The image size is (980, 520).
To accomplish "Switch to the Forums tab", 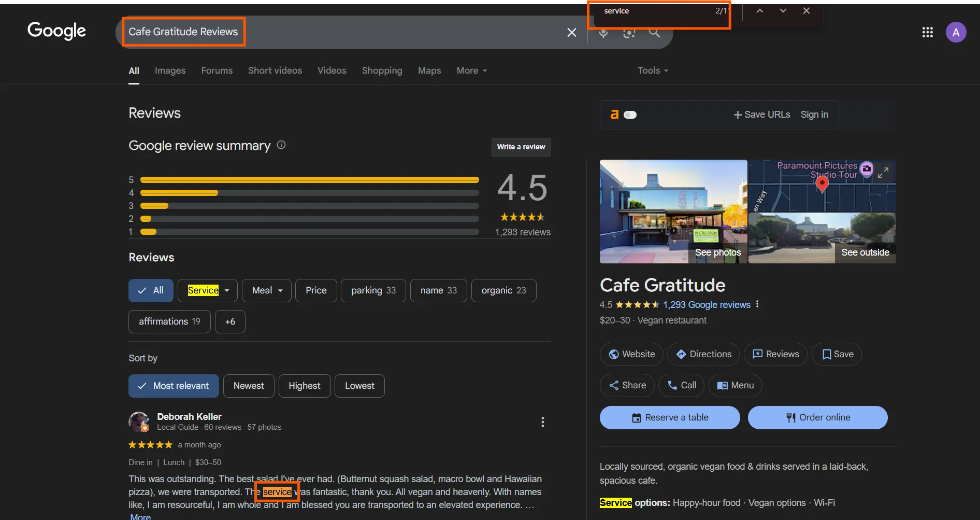I will 217,71.
